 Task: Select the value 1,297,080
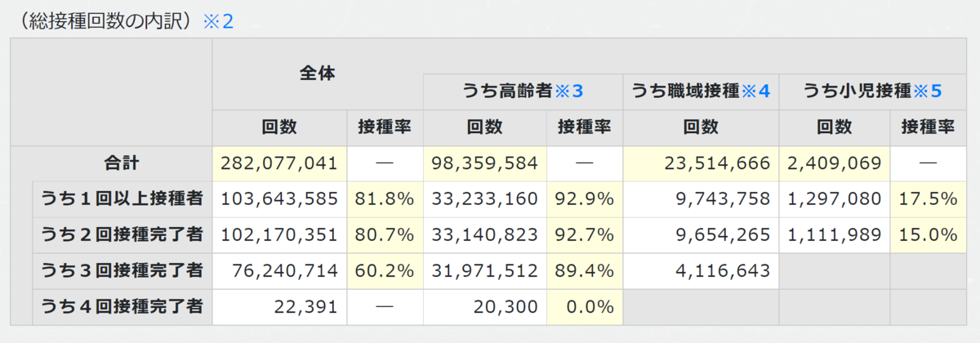coord(835,199)
